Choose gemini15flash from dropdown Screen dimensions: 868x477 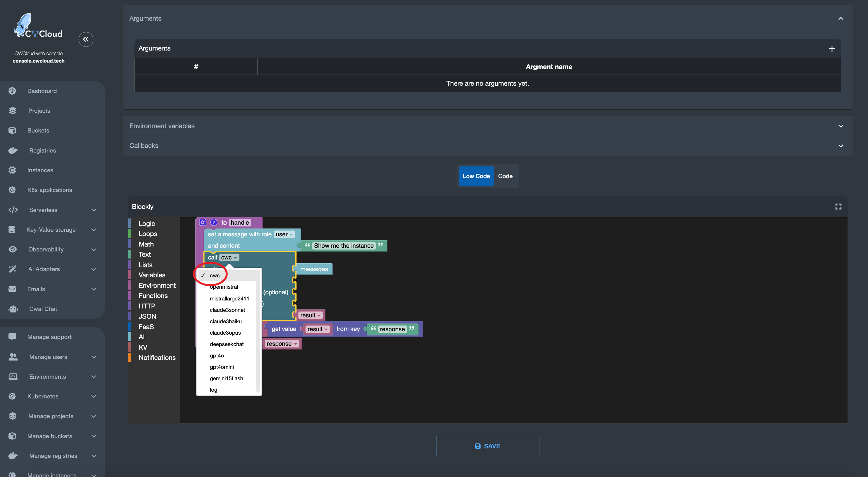coord(227,378)
